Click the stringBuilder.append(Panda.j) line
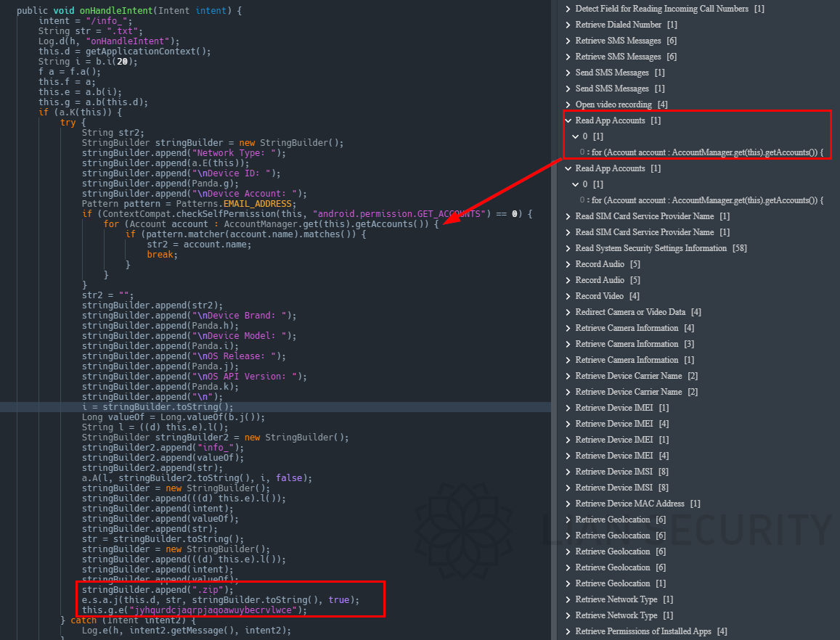Image resolution: width=840 pixels, height=640 pixels. [160, 367]
